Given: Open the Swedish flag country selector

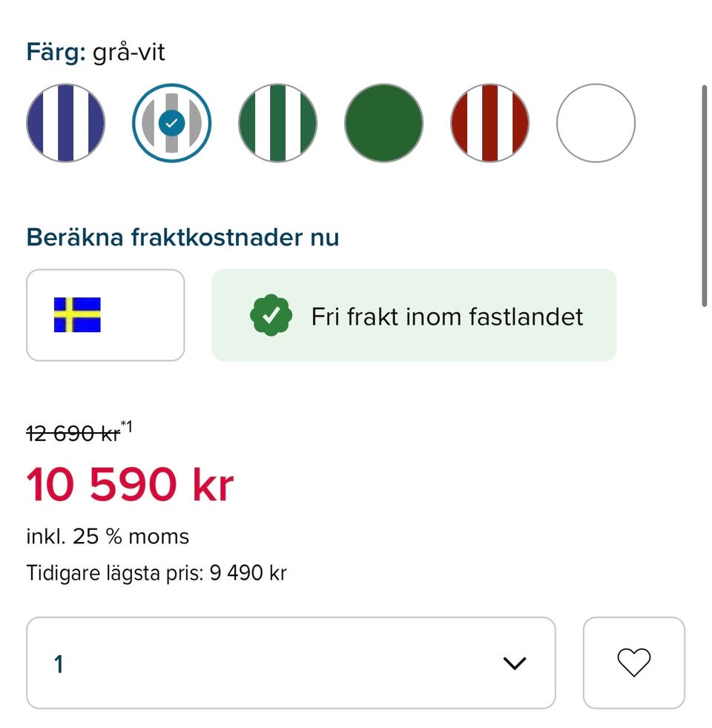Looking at the screenshot, I should (x=105, y=315).
